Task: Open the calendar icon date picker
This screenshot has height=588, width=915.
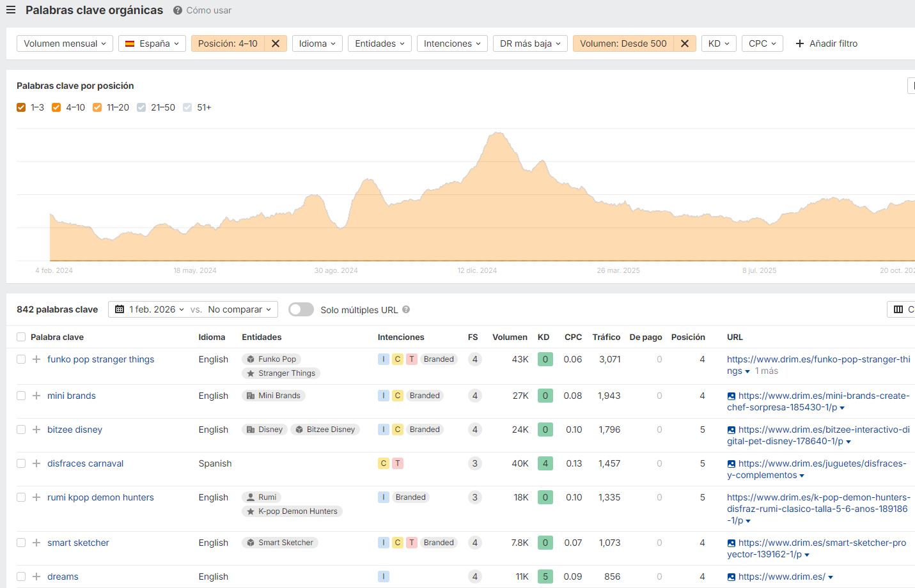Action: (120, 309)
